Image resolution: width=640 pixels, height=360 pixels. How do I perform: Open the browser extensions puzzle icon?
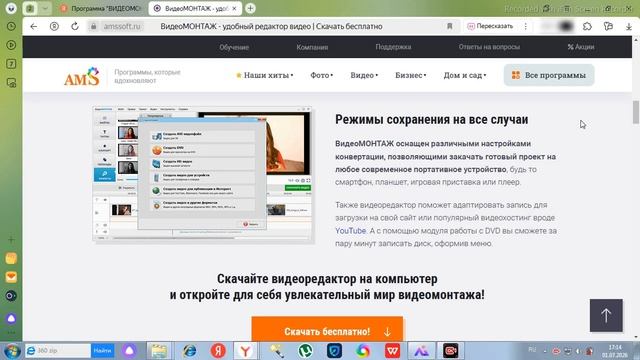click(x=587, y=26)
